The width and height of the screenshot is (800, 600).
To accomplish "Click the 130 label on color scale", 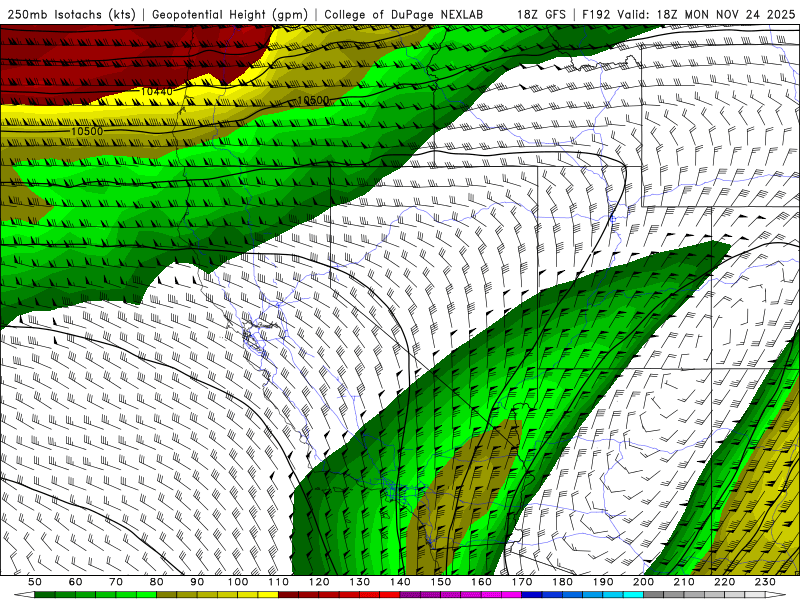I will coord(360,582).
